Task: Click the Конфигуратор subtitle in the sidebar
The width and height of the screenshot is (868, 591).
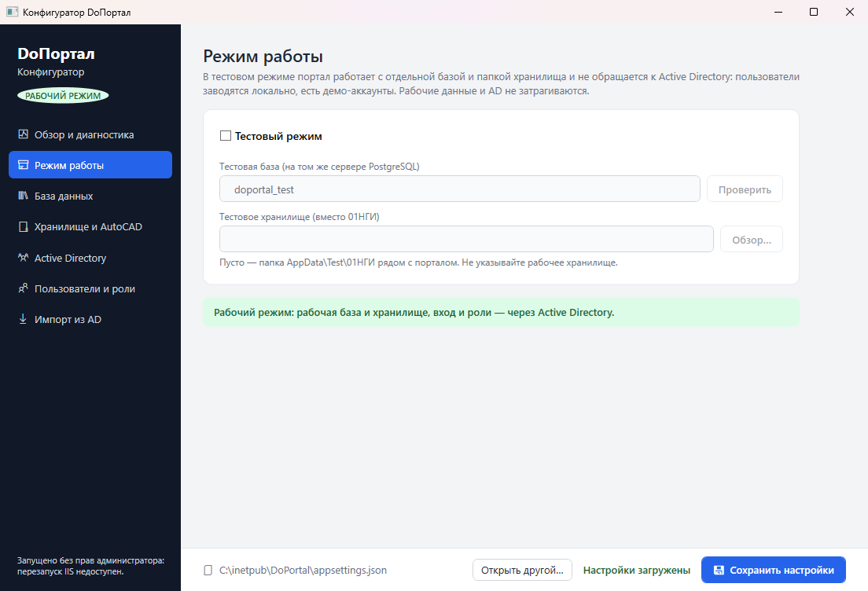Action: coord(51,72)
